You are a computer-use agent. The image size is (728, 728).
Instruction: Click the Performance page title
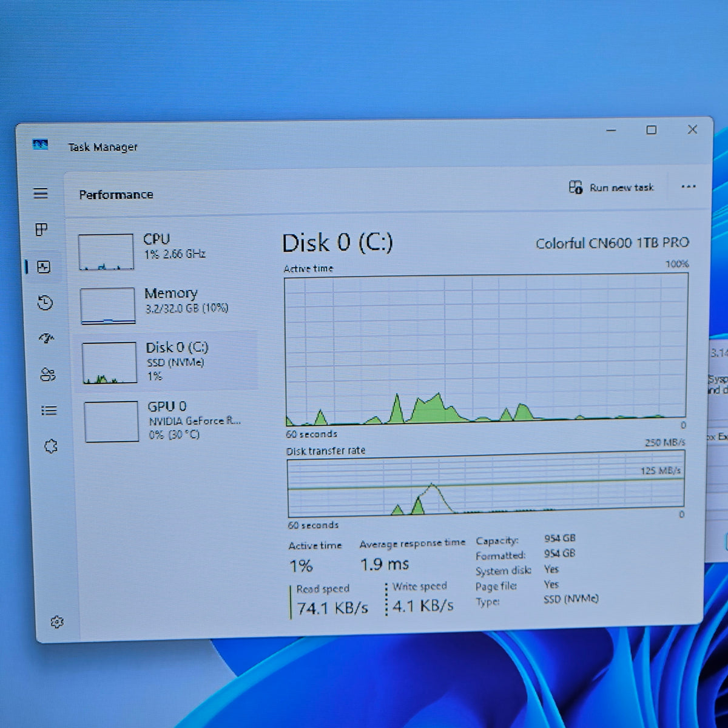point(116,195)
